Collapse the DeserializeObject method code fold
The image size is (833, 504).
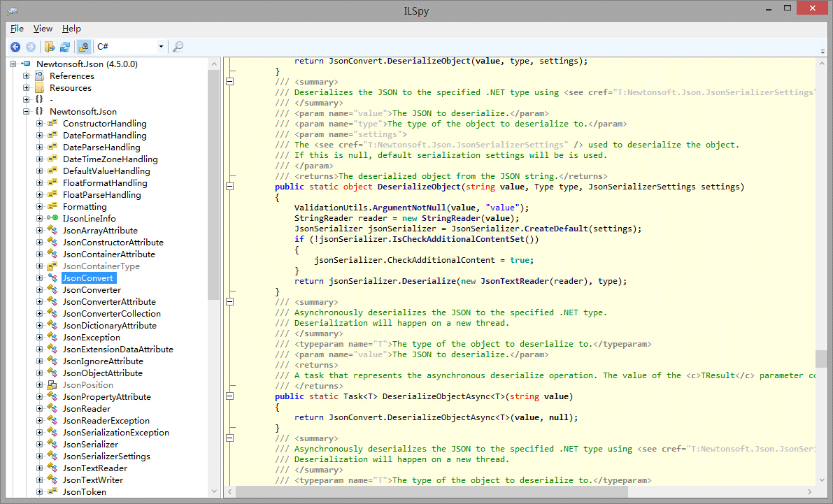click(229, 187)
